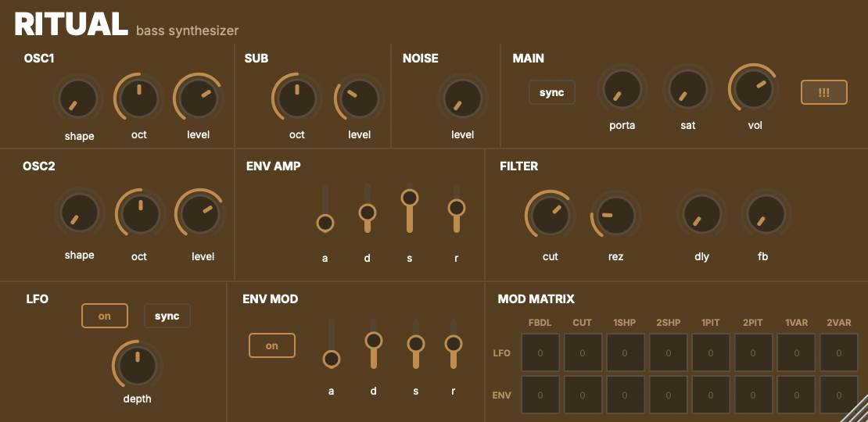The image size is (868, 422).
Task: Click the ENV MOD attack slider handle
Action: point(332,359)
